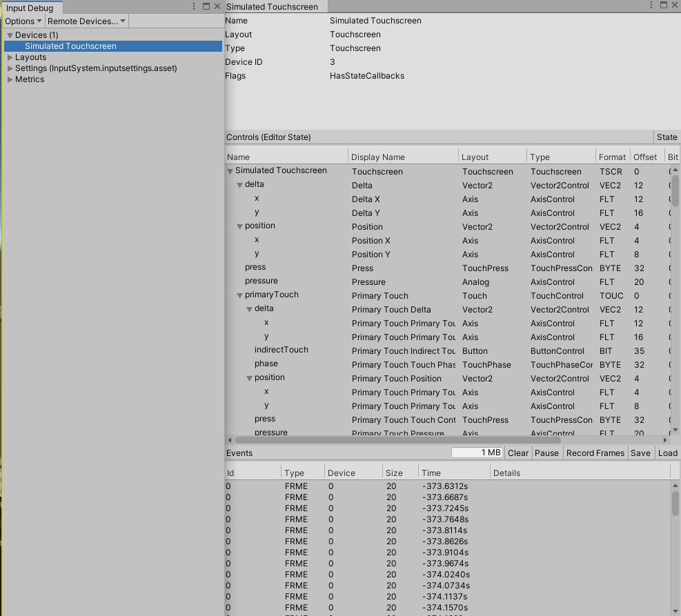Click the State button
681x616 pixels.
667,137
